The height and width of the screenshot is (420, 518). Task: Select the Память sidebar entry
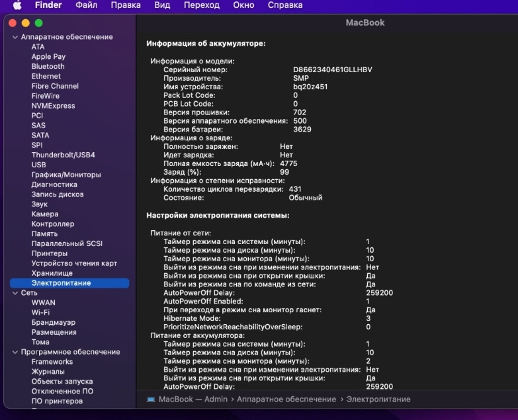(44, 233)
